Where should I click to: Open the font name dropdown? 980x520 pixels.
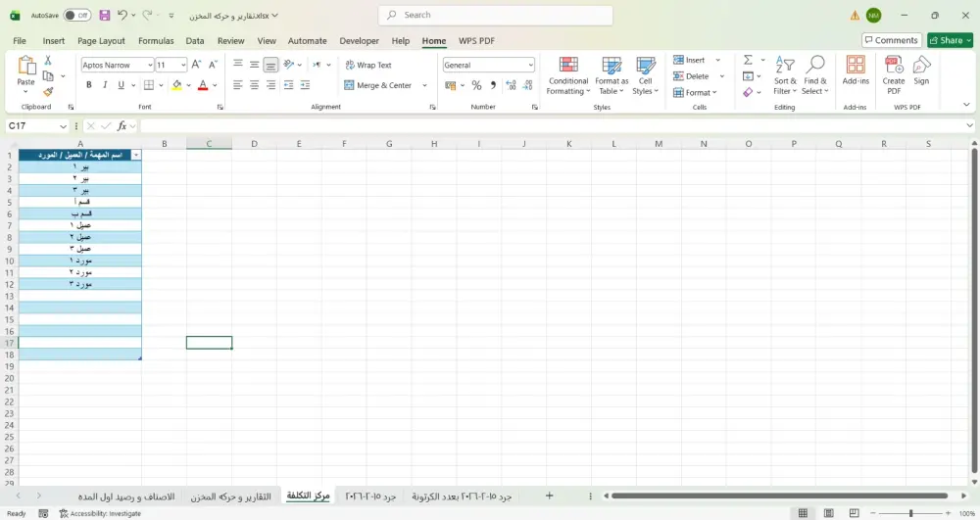coord(150,65)
